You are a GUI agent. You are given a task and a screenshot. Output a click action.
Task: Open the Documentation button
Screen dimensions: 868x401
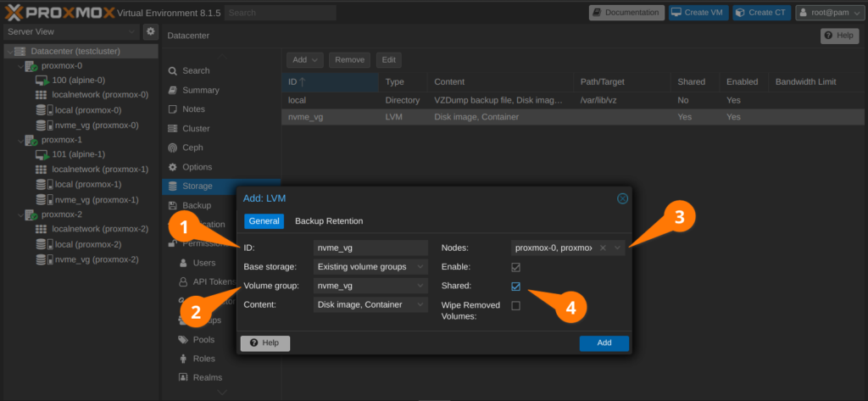point(626,12)
